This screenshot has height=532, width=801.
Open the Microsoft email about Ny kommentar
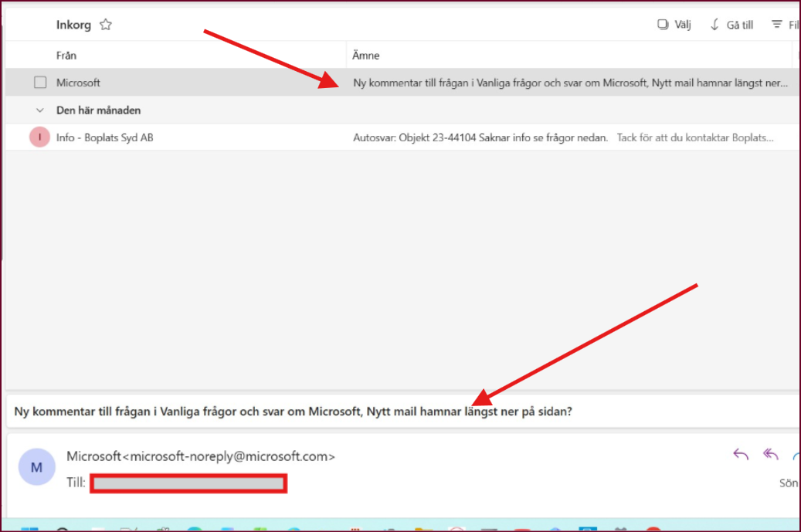click(x=402, y=82)
